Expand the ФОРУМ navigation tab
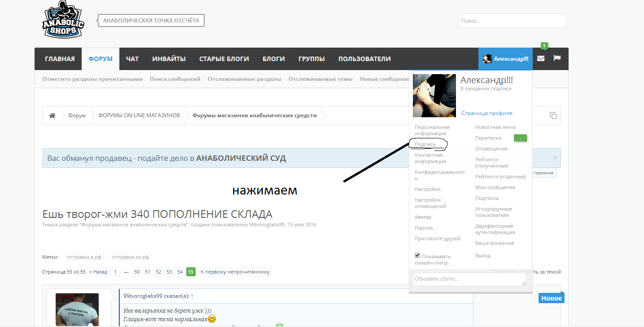The width and height of the screenshot is (644, 327). 100,58
